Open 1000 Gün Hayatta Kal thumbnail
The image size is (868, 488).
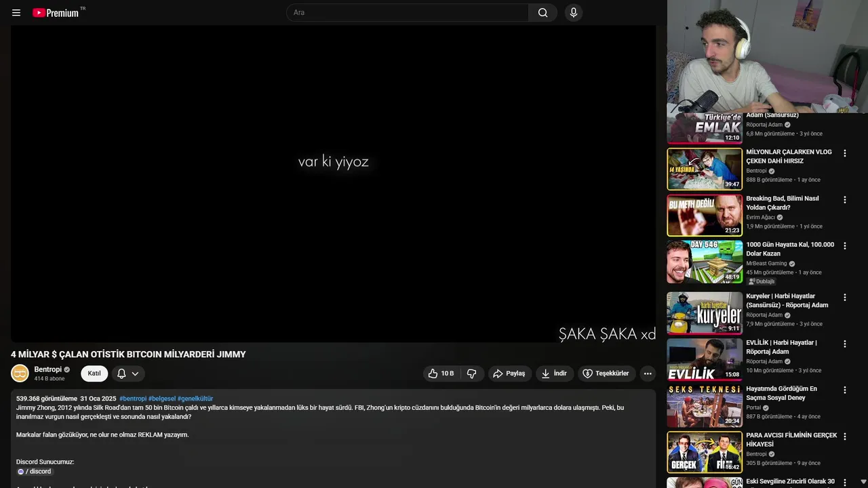[x=705, y=262]
